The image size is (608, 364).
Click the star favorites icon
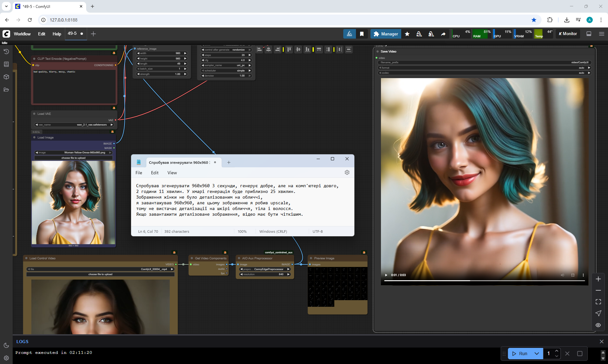(407, 34)
